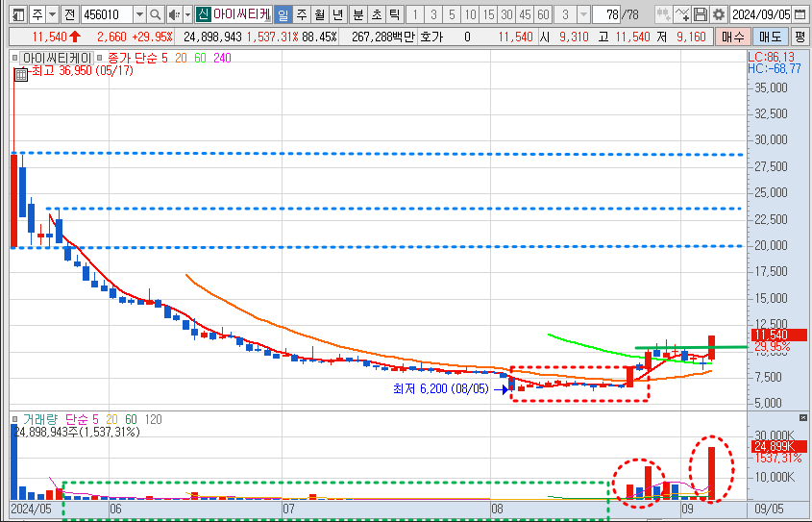Screen dimensions: 812x522
Task: Select the 일 daily chart tab
Action: point(283,14)
